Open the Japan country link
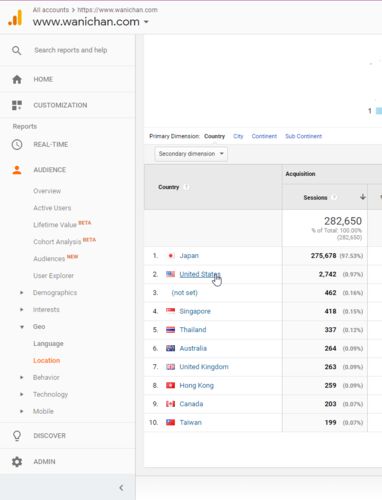The height and width of the screenshot is (500, 382). tap(189, 256)
